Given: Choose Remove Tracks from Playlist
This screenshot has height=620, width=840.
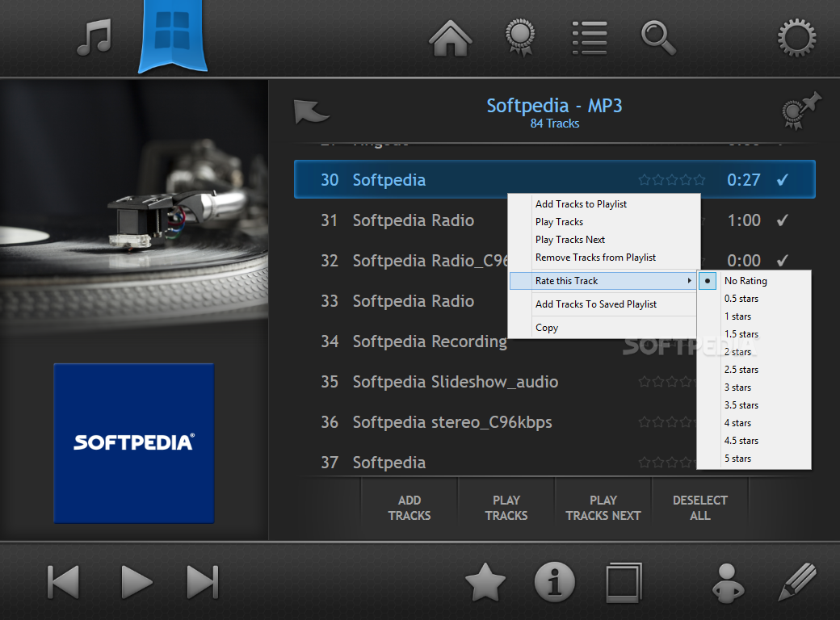Looking at the screenshot, I should [604, 258].
